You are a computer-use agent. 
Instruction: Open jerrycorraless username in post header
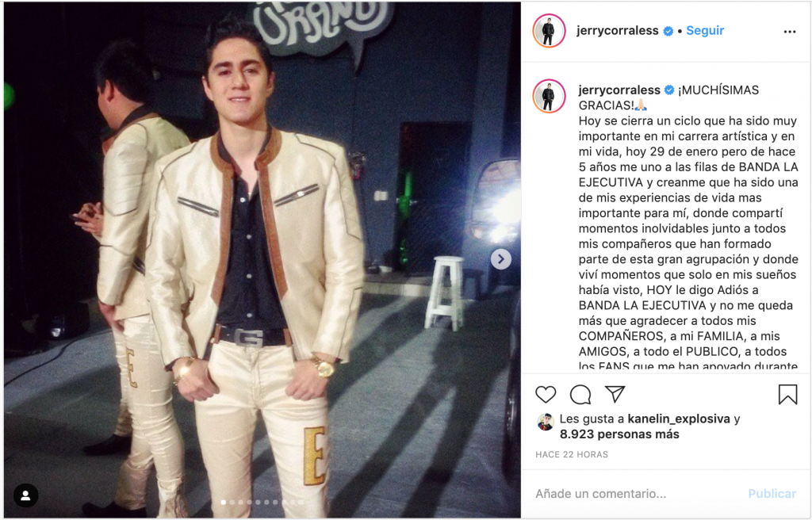pos(617,31)
